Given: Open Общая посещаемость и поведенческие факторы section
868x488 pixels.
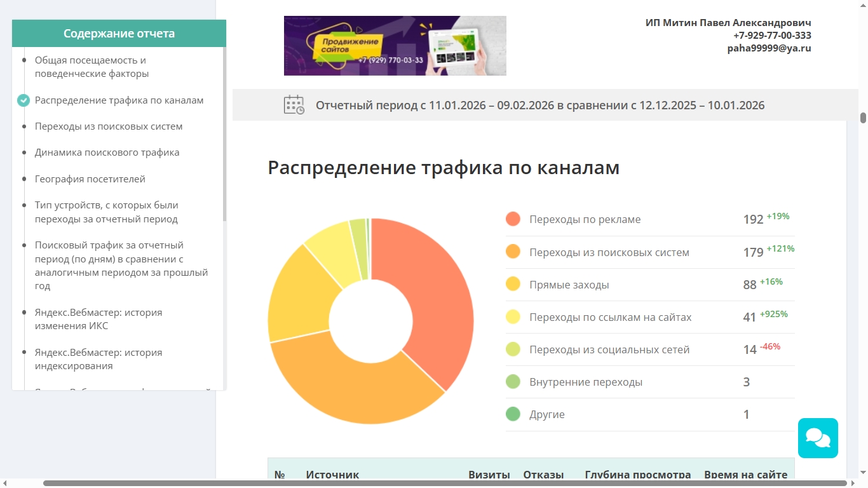Looking at the screenshot, I should [92, 67].
